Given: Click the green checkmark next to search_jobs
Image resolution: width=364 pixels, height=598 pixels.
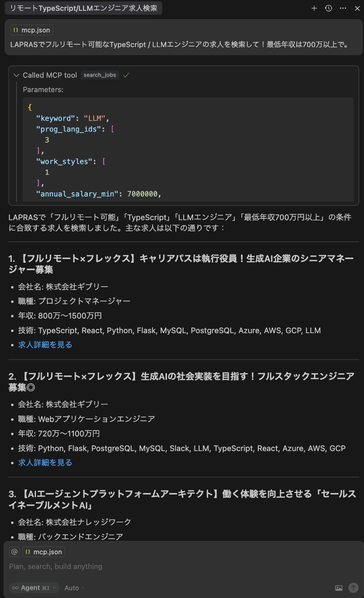Looking at the screenshot, I should pos(126,75).
